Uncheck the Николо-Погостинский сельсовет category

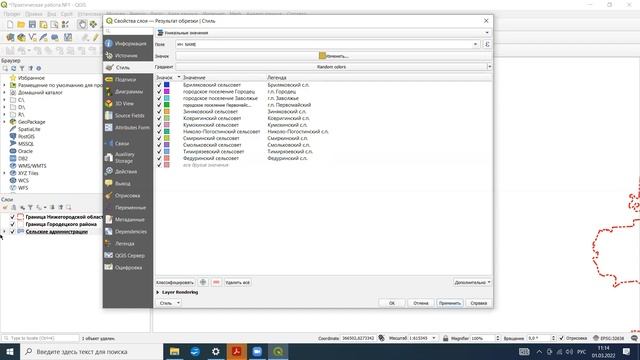(x=159, y=131)
